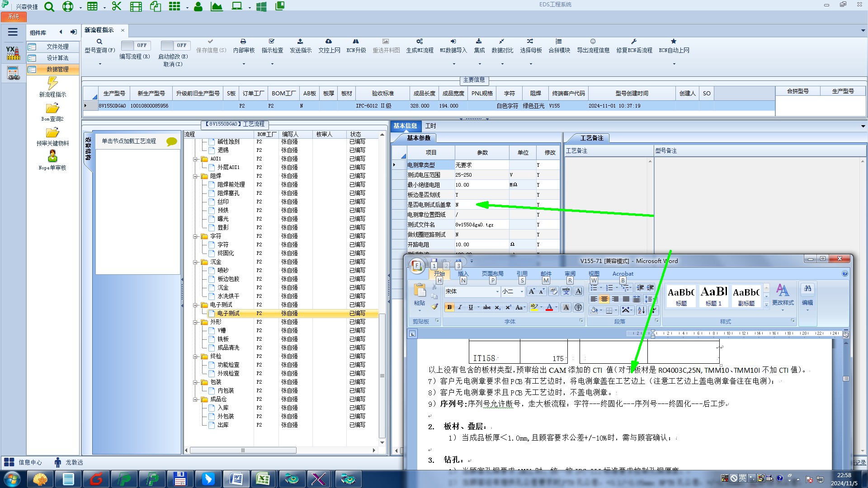Click the Word highlight color yellow swatch
This screenshot has width=868, height=488.
[x=534, y=307]
